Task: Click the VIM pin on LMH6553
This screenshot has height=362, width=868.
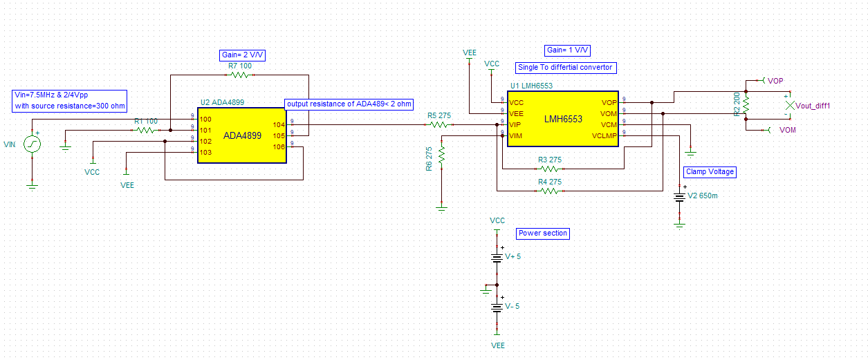Action: click(x=515, y=135)
